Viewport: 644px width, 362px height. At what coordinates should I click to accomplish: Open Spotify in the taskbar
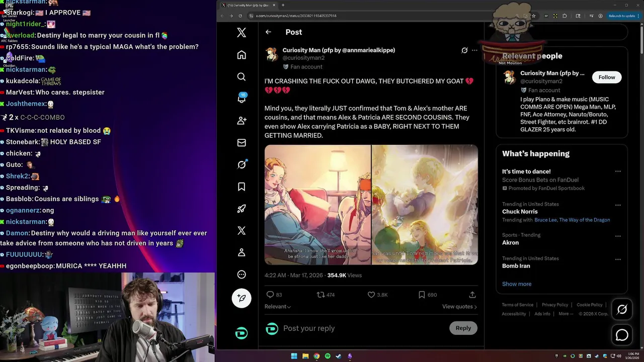click(x=328, y=356)
